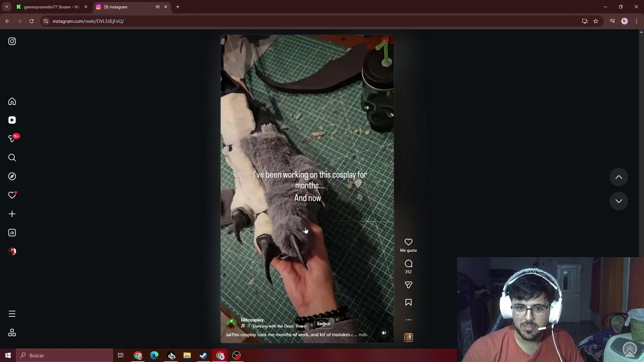Open Microsoft Edge from taskbar

click(154, 355)
